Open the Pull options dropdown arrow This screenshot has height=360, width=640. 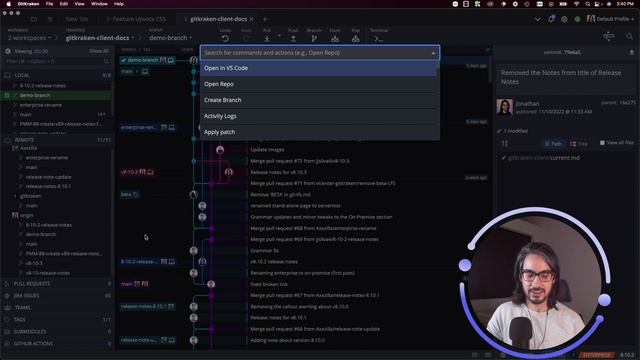click(279, 36)
